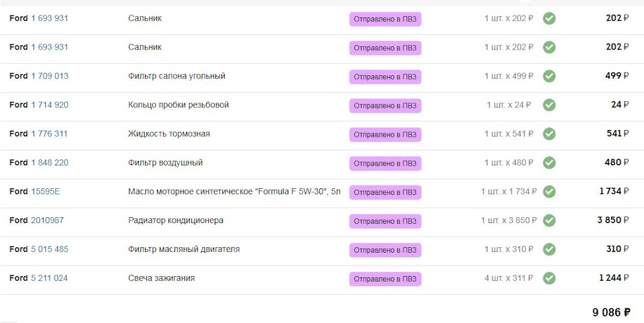644x323 pixels.
Task: Click green checkmark for Фильтр салона угольный
Action: (549, 76)
